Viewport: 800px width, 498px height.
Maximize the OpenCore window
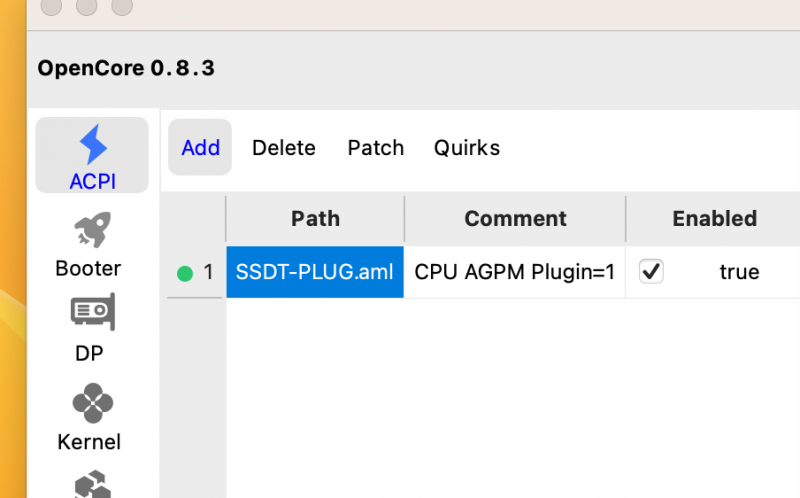(x=122, y=6)
